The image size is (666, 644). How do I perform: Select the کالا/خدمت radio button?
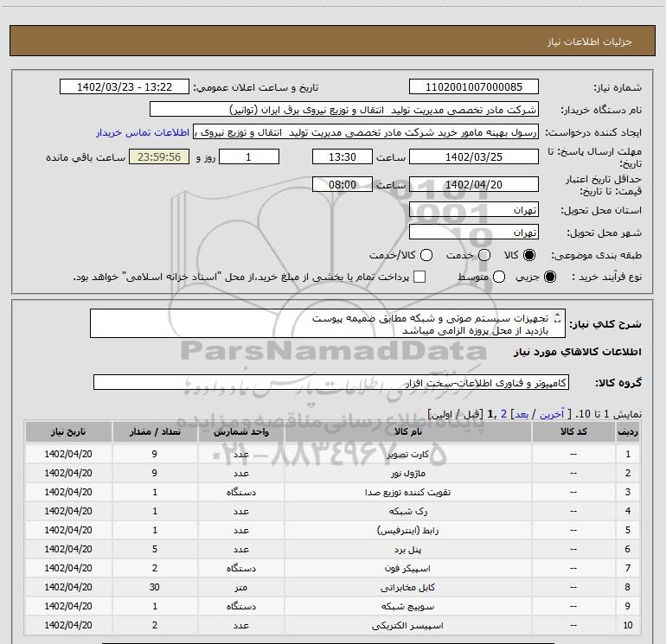point(426,255)
